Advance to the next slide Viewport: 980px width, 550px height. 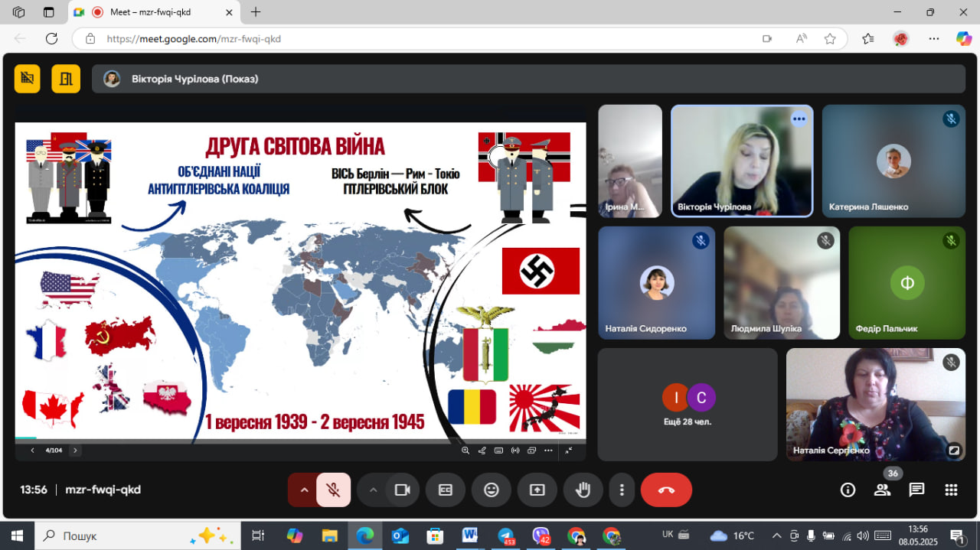pyautogui.click(x=75, y=451)
